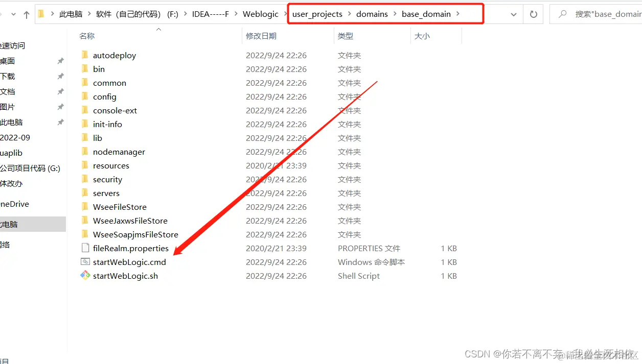Click the search magnifier icon
642x364 pixels.
pyautogui.click(x=562, y=14)
